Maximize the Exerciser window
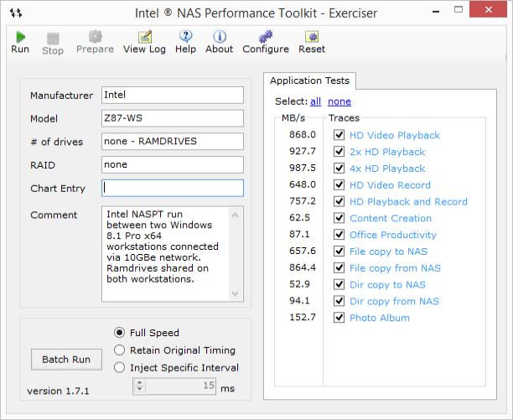 point(459,10)
